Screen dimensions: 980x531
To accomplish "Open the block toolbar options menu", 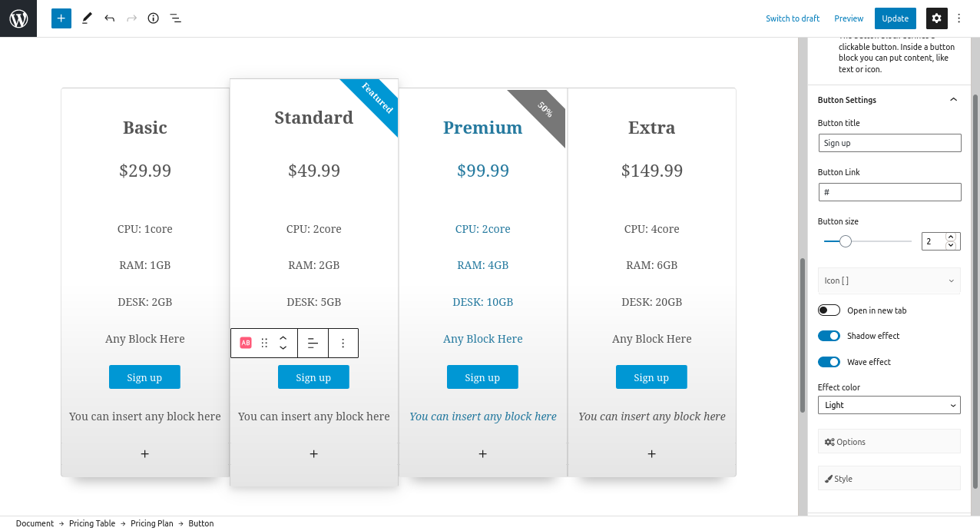I will click(343, 343).
